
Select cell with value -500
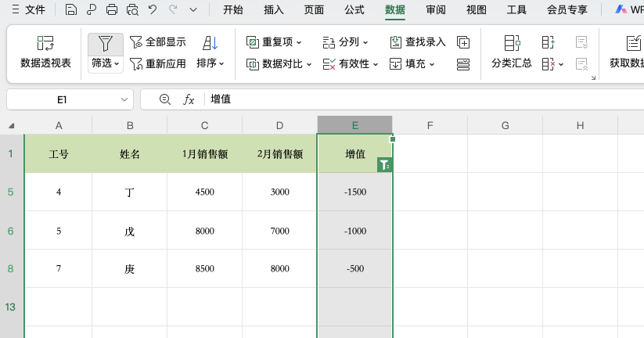[x=354, y=268]
